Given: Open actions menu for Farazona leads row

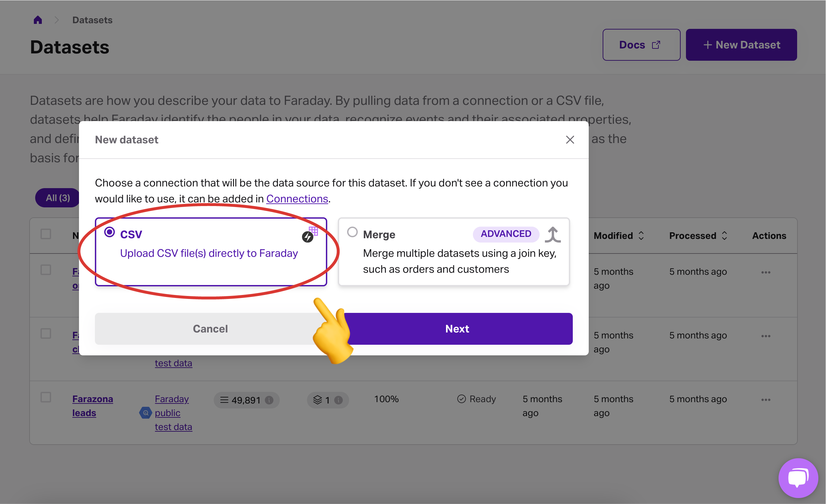Looking at the screenshot, I should (x=766, y=400).
